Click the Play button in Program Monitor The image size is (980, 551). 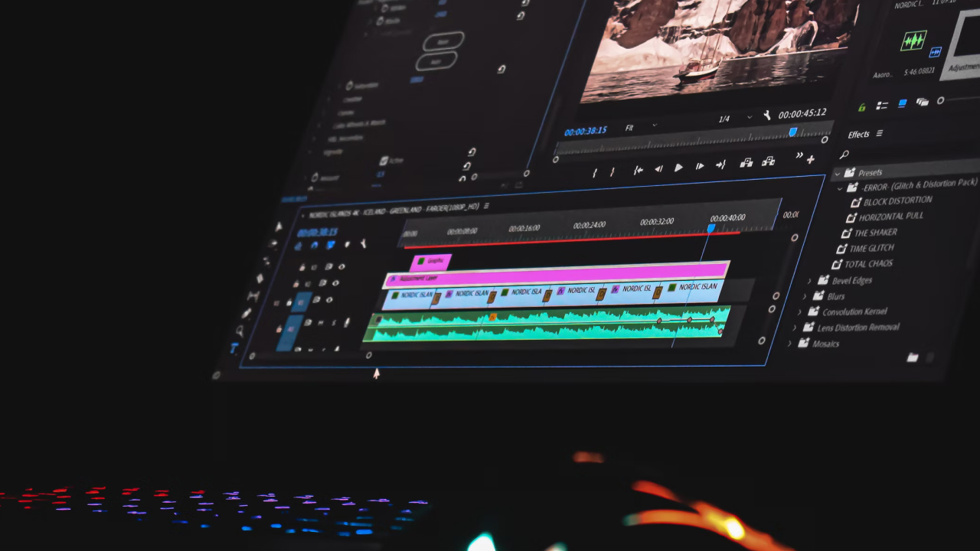click(x=678, y=168)
